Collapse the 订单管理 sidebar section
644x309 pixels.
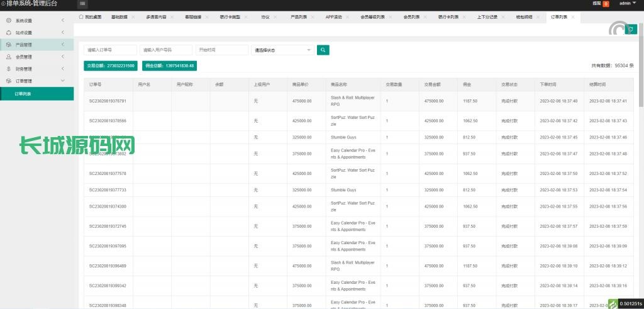click(x=62, y=81)
